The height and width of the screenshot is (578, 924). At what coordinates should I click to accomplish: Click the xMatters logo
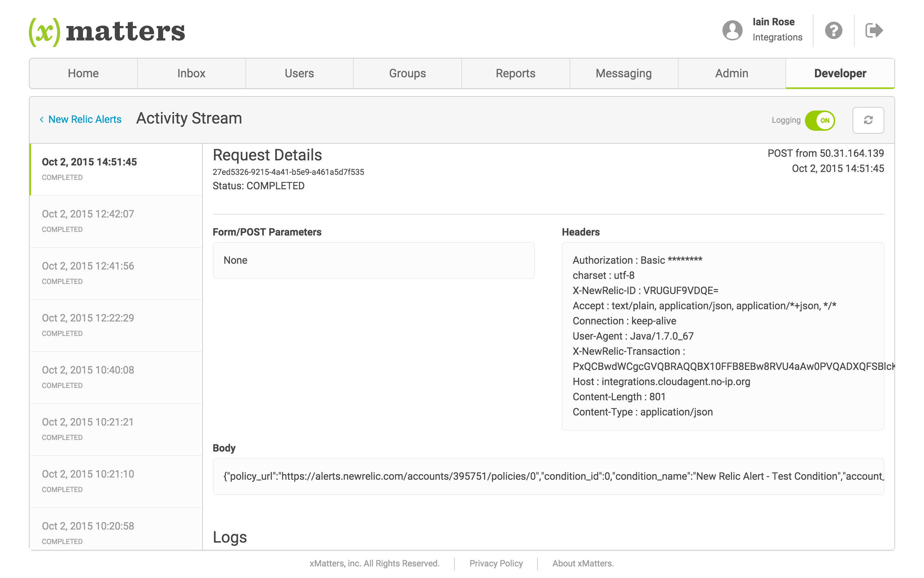pos(107,32)
